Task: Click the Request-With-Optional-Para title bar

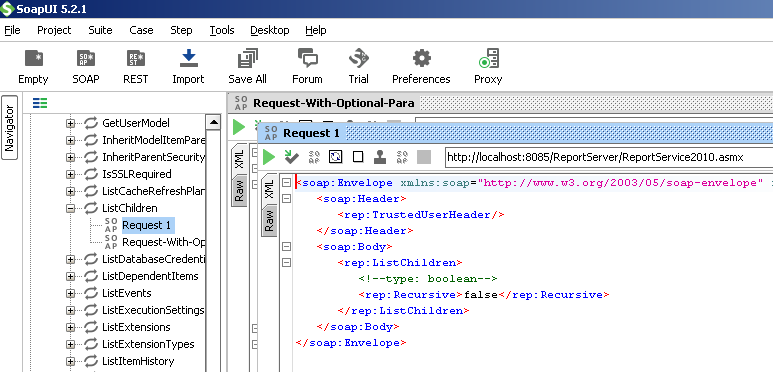Action: tap(499, 103)
